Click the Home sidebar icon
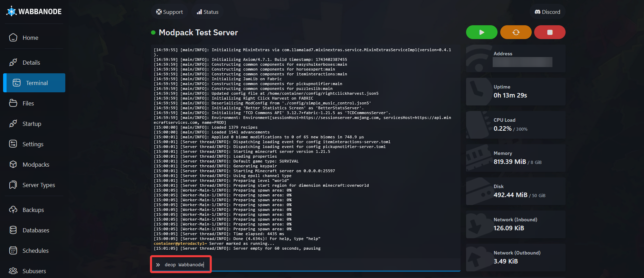The height and width of the screenshot is (278, 644). tap(13, 37)
